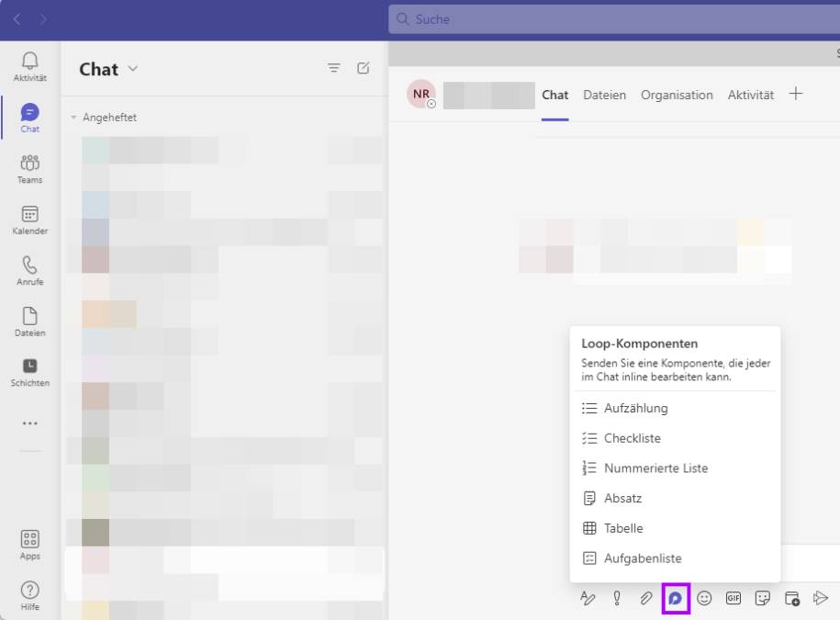Open the sticker picker
The width and height of the screenshot is (840, 620).
click(x=760, y=597)
